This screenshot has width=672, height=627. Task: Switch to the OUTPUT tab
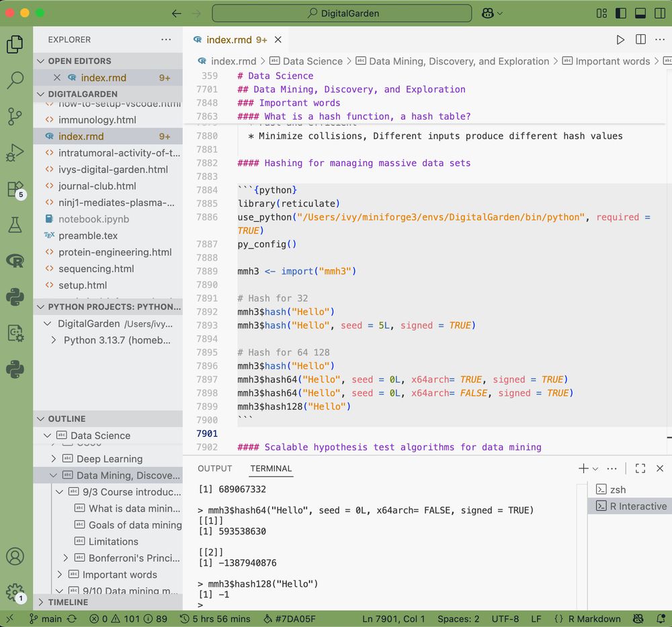214,468
